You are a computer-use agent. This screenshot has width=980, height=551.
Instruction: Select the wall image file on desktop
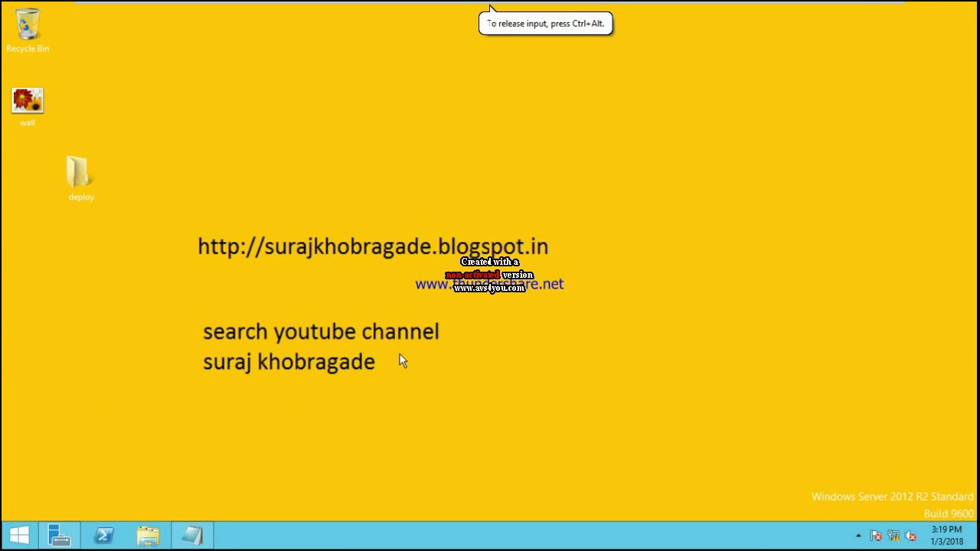(28, 107)
